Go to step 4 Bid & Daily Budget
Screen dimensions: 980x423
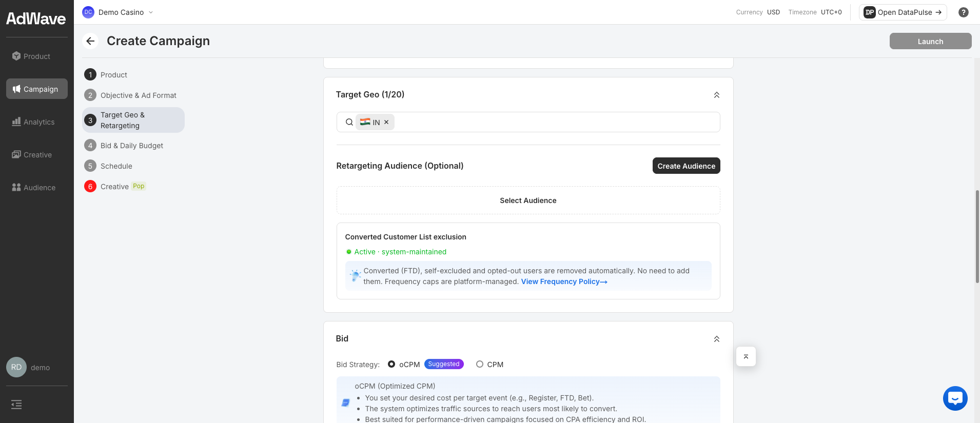pyautogui.click(x=133, y=146)
